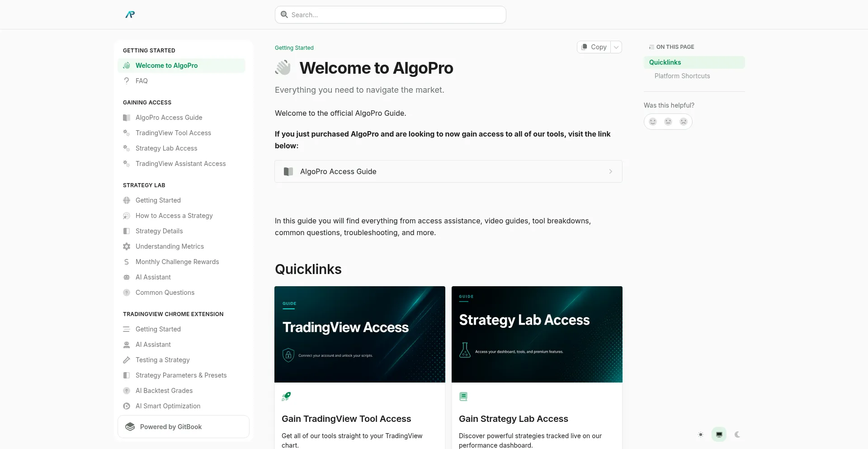Click the panel icon beside Strategy Details
The width and height of the screenshot is (868, 449).
click(127, 231)
